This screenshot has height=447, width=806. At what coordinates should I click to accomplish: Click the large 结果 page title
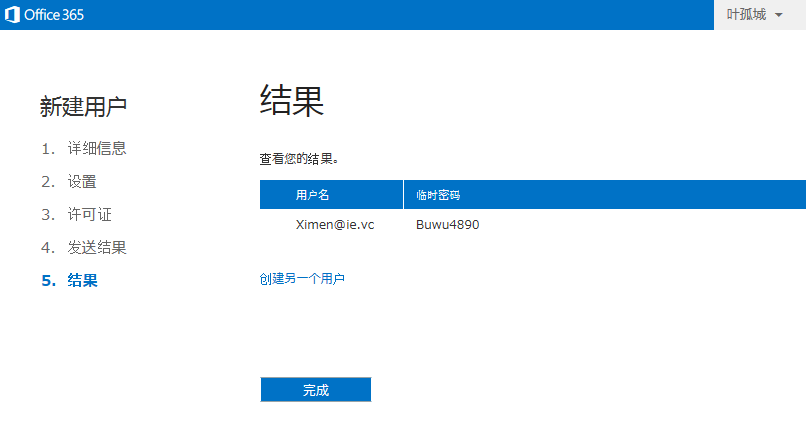(292, 101)
